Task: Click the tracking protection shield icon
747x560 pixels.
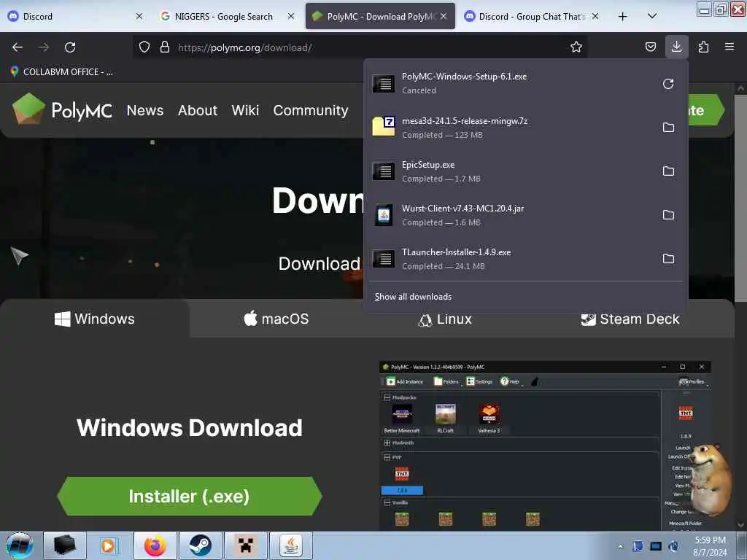Action: [x=144, y=47]
